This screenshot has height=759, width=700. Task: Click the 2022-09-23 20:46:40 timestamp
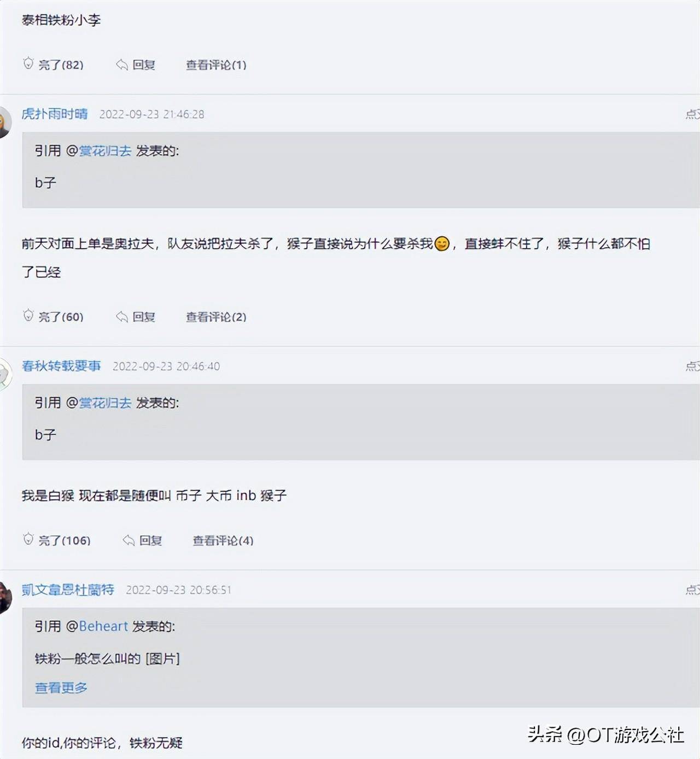pyautogui.click(x=166, y=366)
